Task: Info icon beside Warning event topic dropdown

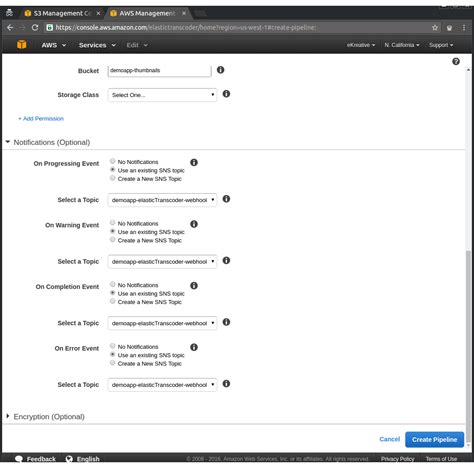Action: [x=226, y=260]
